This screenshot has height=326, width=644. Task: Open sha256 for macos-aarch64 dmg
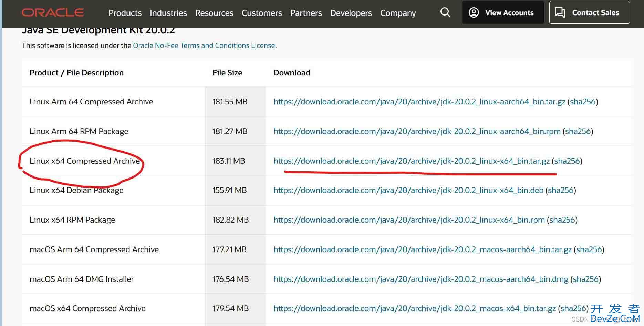point(585,279)
